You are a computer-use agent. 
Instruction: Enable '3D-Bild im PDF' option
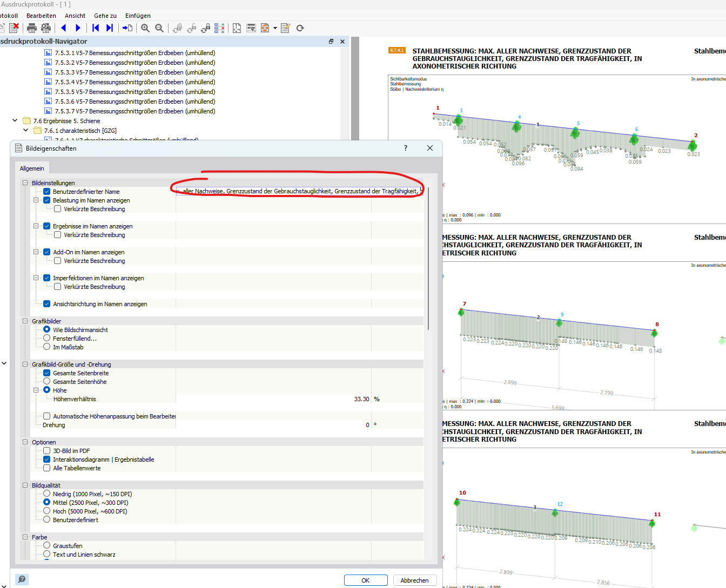tap(47, 451)
